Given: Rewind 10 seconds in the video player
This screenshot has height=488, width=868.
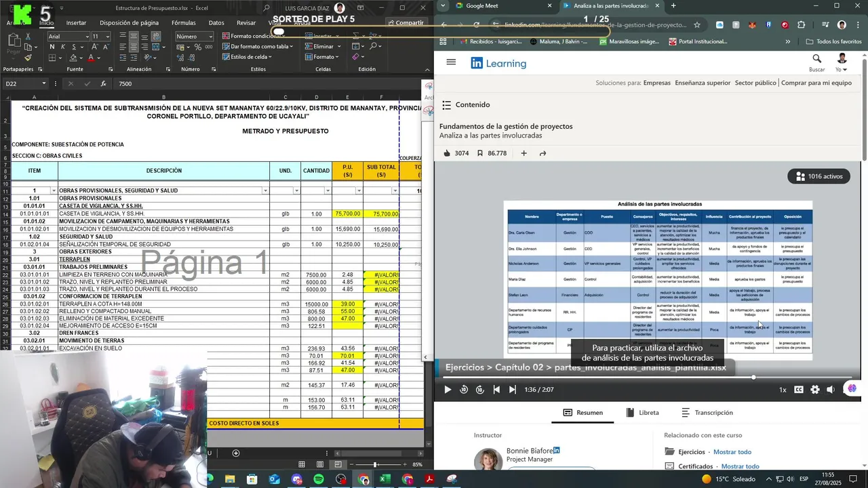Looking at the screenshot, I should pos(464,390).
